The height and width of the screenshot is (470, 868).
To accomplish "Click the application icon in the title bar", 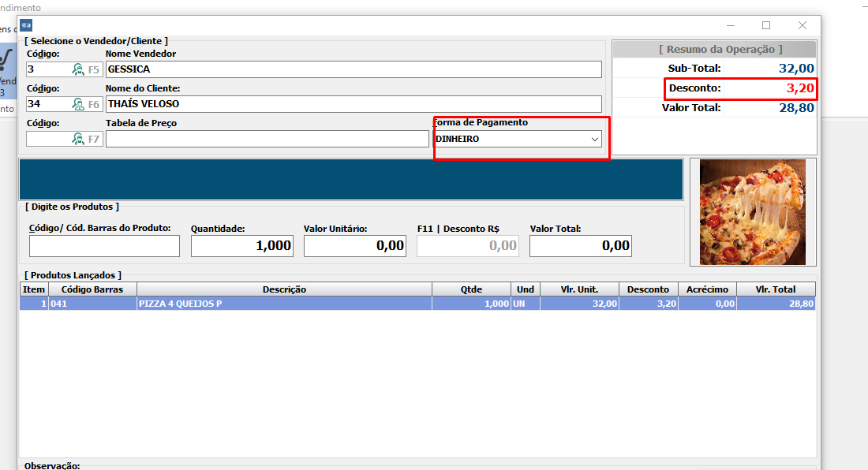I will pos(26,25).
